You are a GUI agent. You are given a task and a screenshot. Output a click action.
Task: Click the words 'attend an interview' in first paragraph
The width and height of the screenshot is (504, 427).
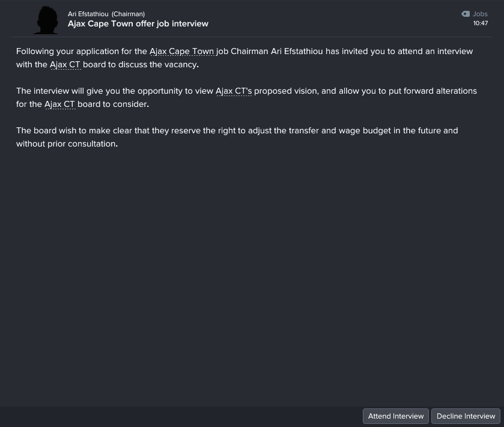point(435,52)
